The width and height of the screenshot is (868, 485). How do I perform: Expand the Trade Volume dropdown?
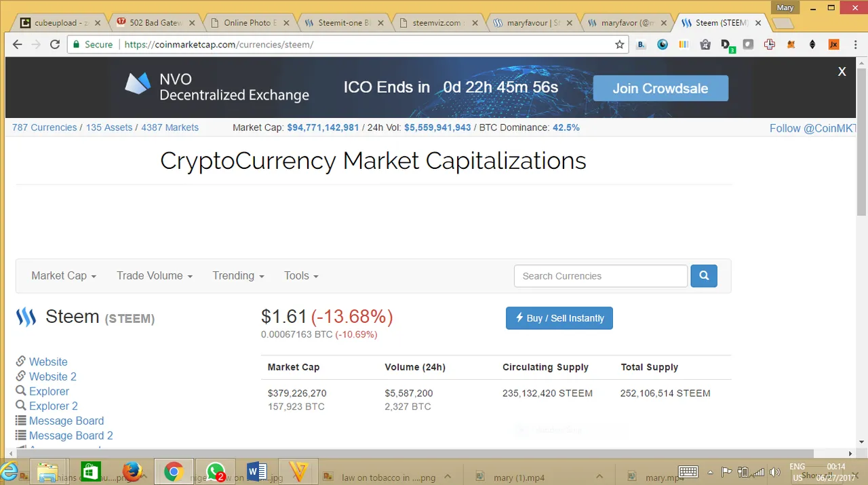[x=155, y=275]
